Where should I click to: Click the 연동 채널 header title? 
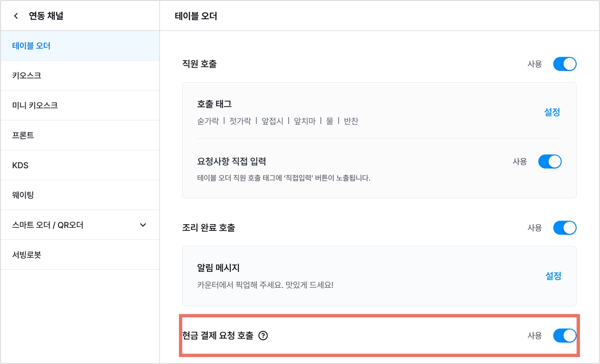coord(46,16)
